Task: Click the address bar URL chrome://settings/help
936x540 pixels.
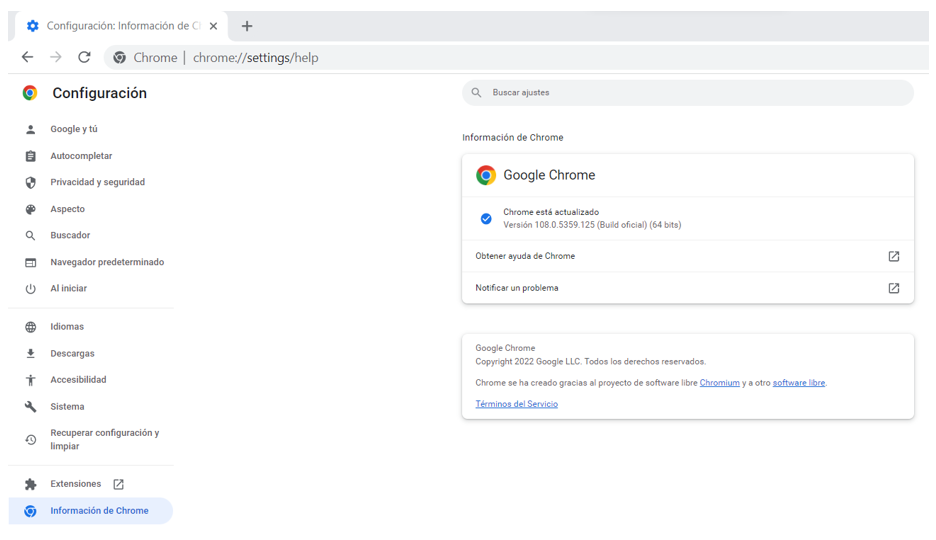Action: pos(255,58)
